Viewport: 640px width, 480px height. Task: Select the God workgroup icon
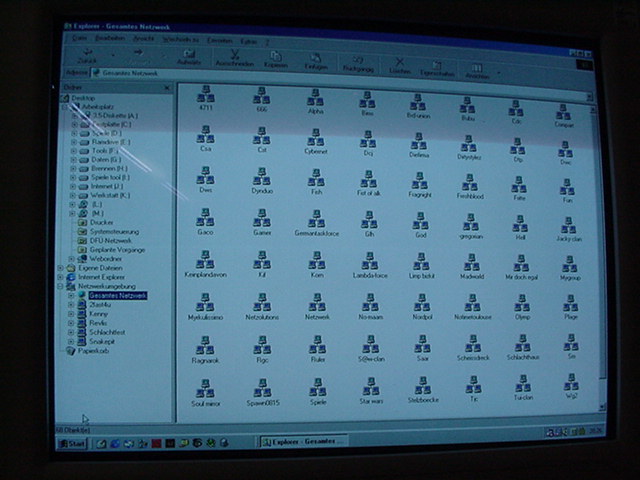[420, 225]
